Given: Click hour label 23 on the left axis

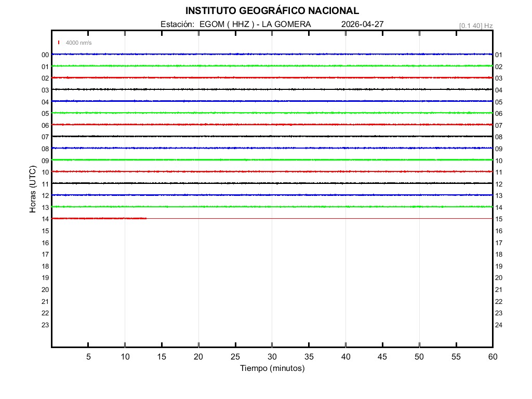Looking at the screenshot, I should (45, 325).
